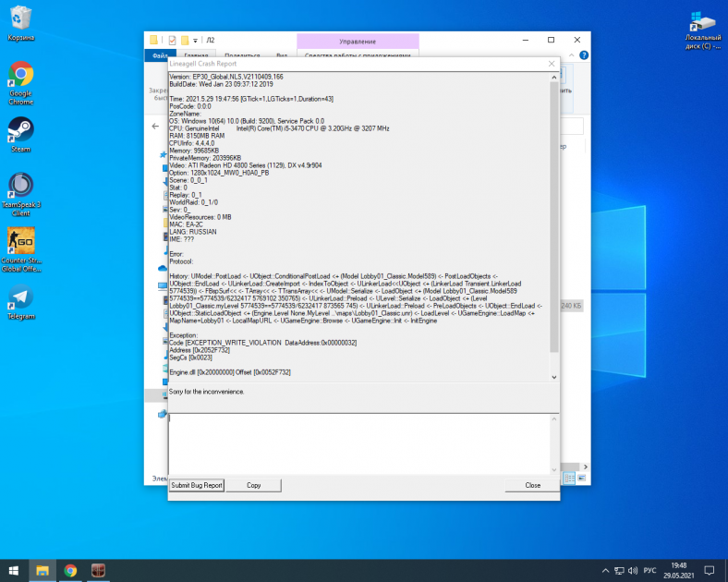Select the Управление ribbon tab

(358, 42)
